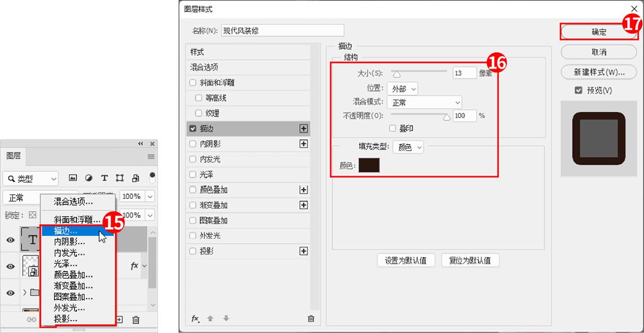Image resolution: width=644 pixels, height=333 pixels.
Task: Click the stroke 颜色 color swatch
Action: (x=369, y=165)
